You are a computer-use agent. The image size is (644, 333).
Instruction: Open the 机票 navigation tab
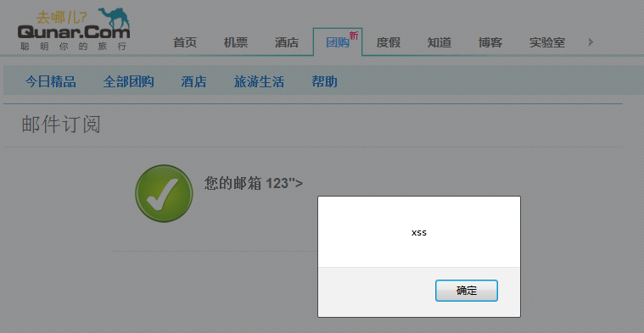pyautogui.click(x=236, y=42)
